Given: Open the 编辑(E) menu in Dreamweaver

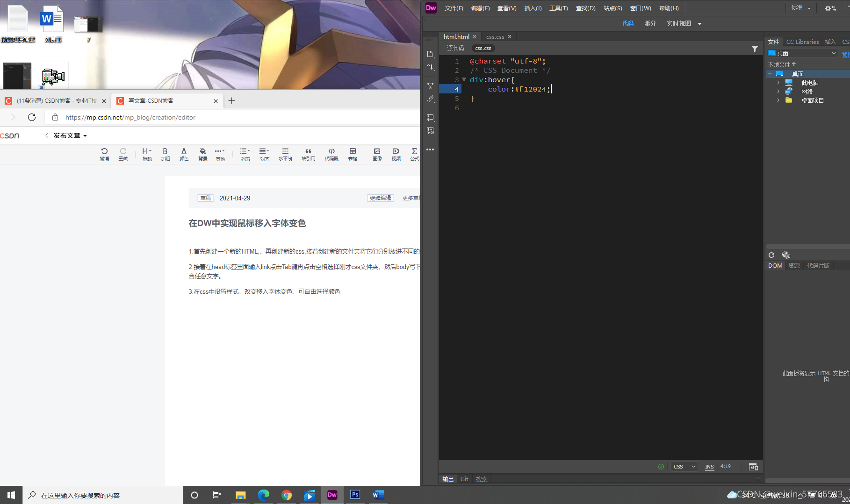Looking at the screenshot, I should click(x=480, y=8).
